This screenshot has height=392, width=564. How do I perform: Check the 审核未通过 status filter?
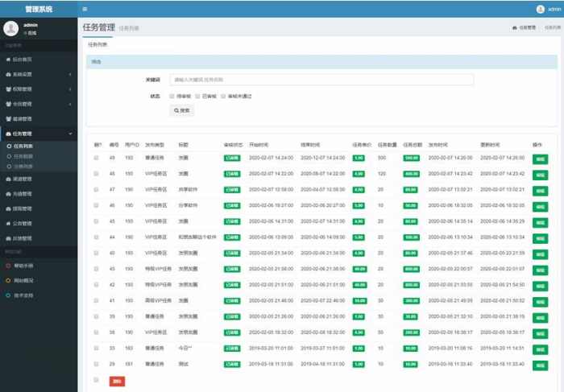pos(222,96)
